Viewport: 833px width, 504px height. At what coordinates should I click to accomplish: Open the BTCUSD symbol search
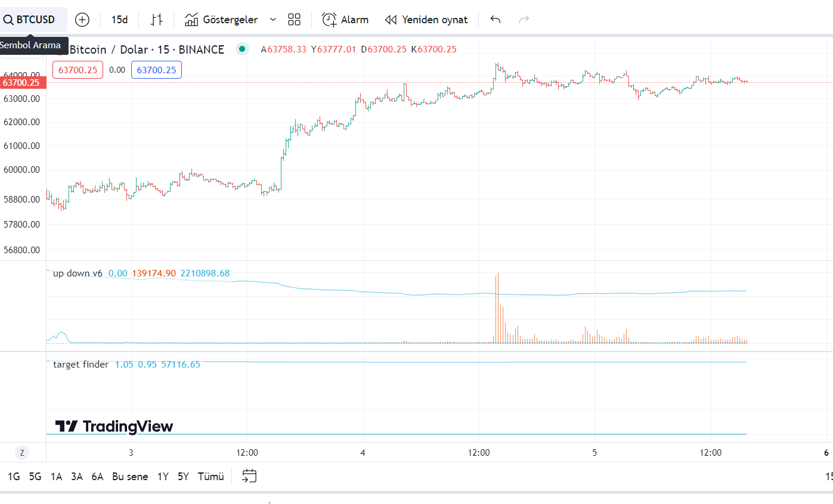(30, 20)
